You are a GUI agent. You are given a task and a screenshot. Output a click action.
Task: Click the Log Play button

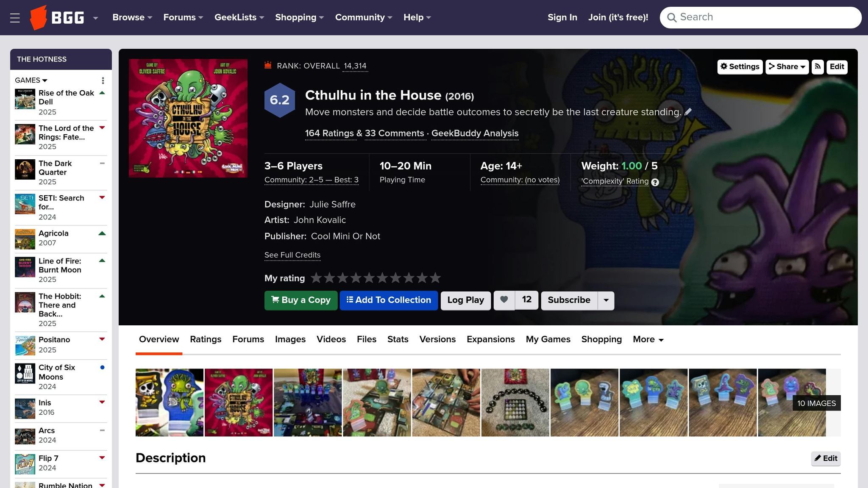point(466,300)
